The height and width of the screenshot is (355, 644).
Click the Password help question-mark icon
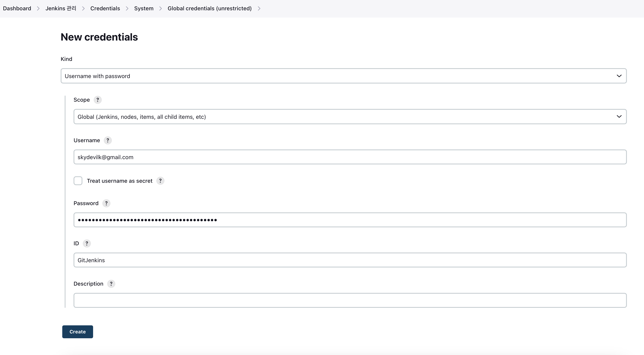(106, 203)
